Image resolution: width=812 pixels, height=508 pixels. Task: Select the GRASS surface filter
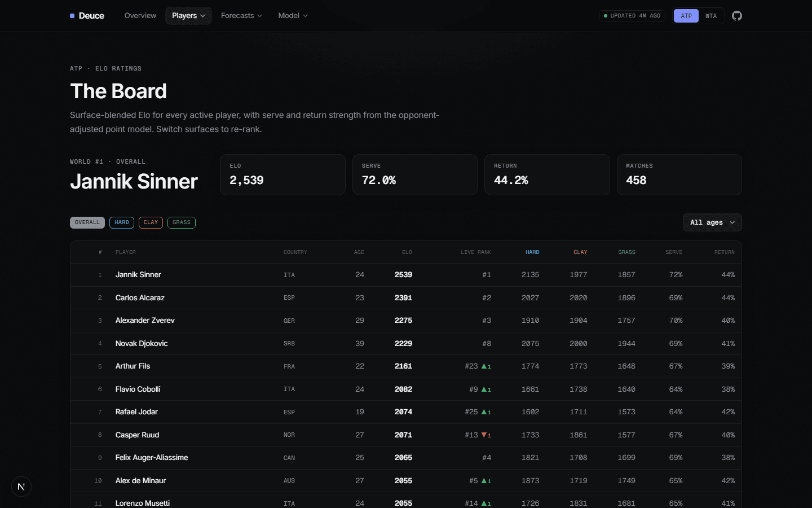(x=182, y=222)
